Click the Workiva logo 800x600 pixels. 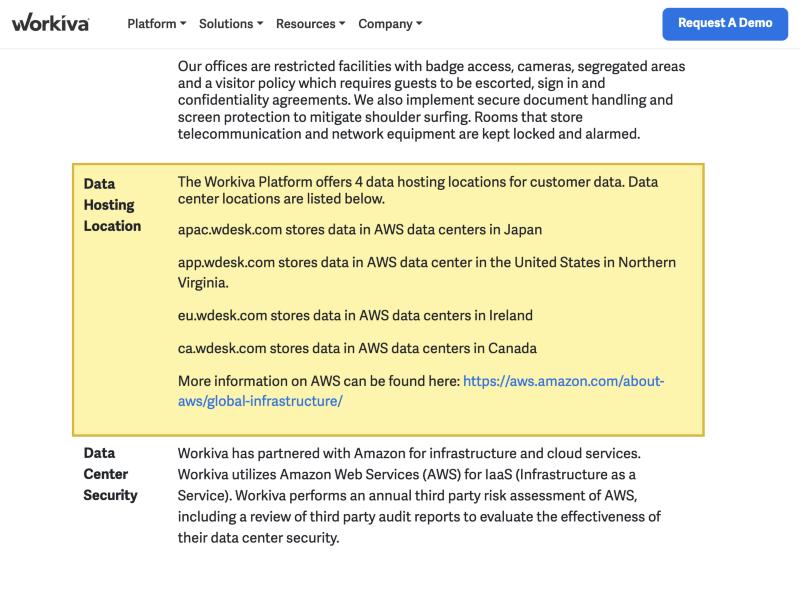click(x=51, y=23)
